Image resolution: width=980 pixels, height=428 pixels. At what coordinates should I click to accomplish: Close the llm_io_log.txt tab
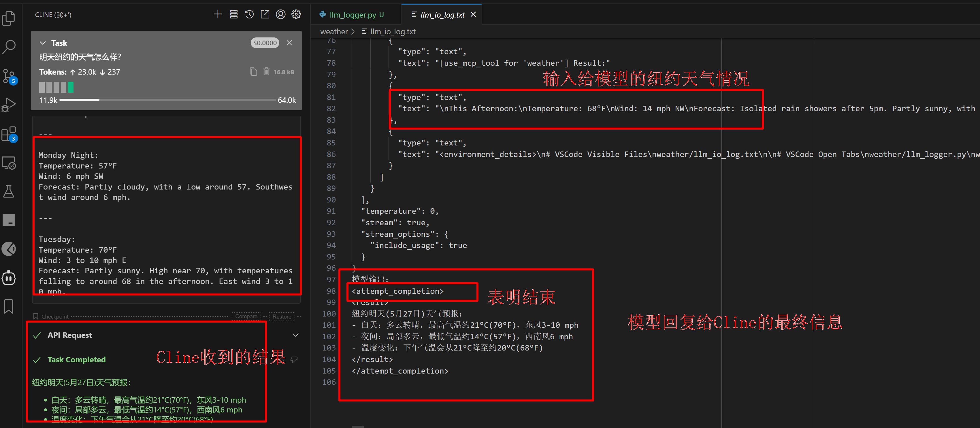tap(473, 14)
